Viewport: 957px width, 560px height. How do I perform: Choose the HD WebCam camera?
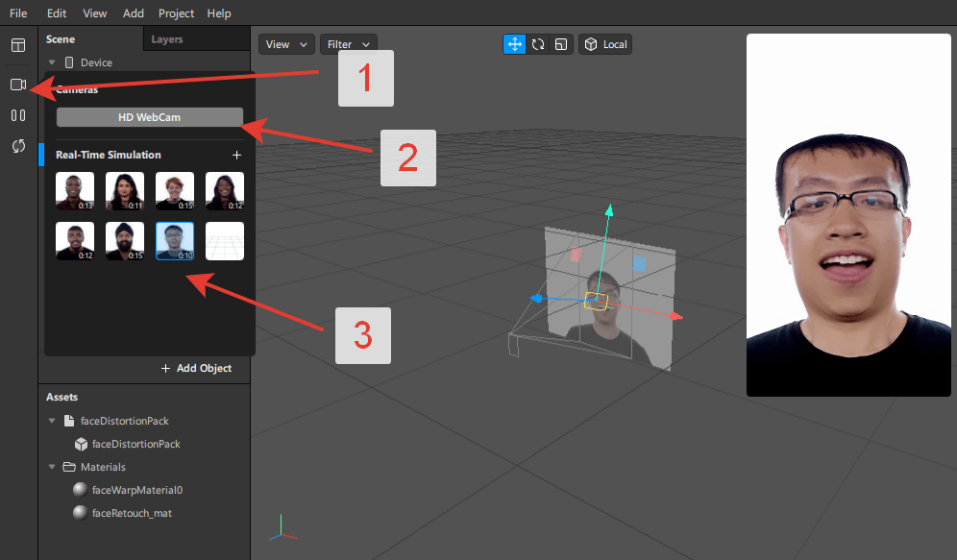(149, 117)
